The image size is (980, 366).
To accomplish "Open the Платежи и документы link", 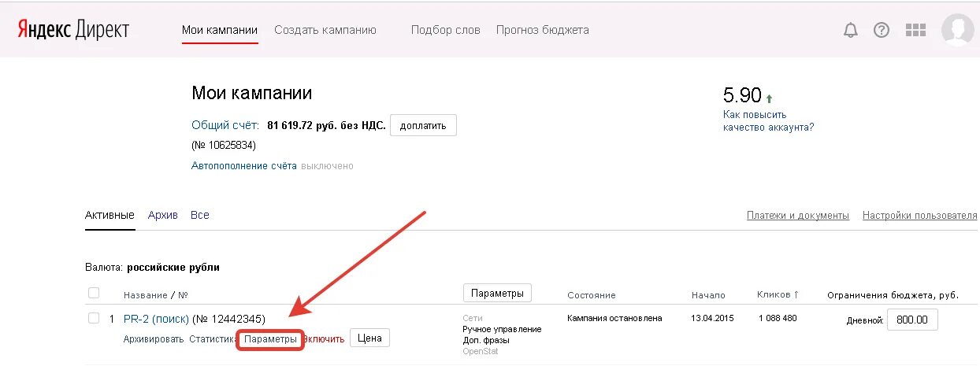I will [x=798, y=215].
